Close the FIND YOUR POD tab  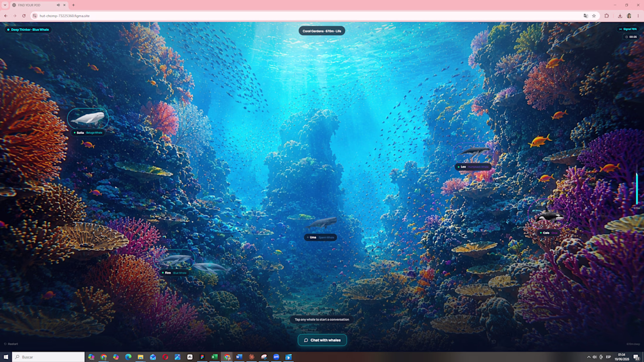(64, 5)
